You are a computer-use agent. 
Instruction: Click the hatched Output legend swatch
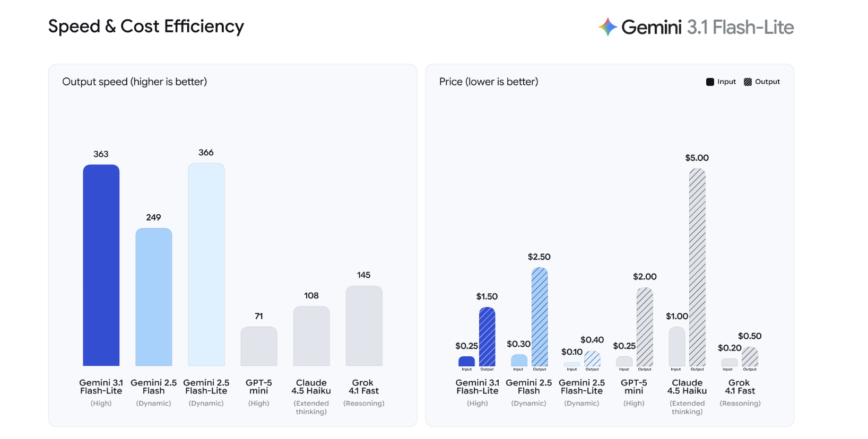pos(748,82)
